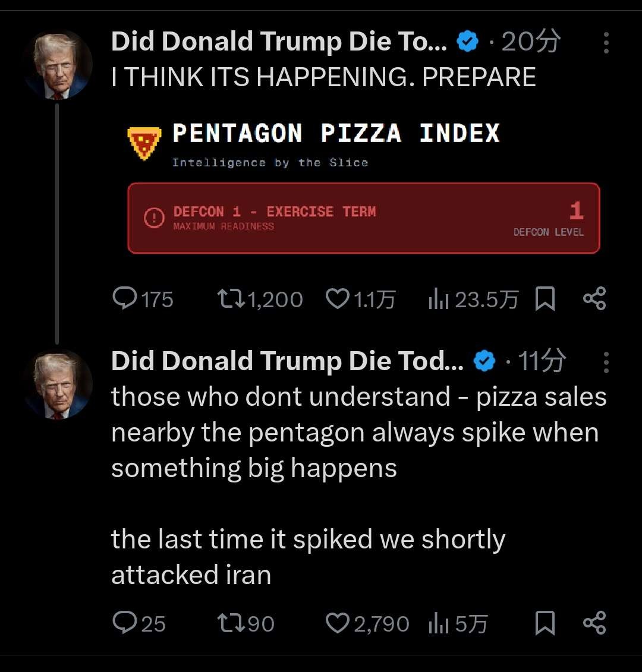
Task: Bookmark the 'I THINK ITS HAPPENING' post
Action: pyautogui.click(x=545, y=299)
